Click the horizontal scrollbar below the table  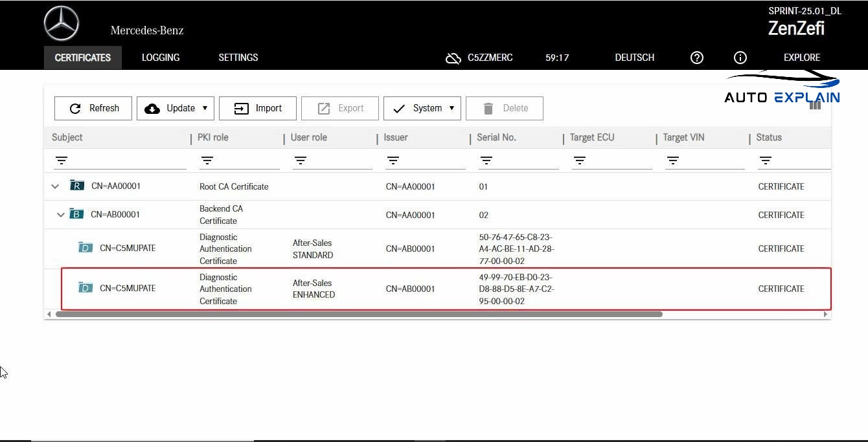[x=359, y=315]
